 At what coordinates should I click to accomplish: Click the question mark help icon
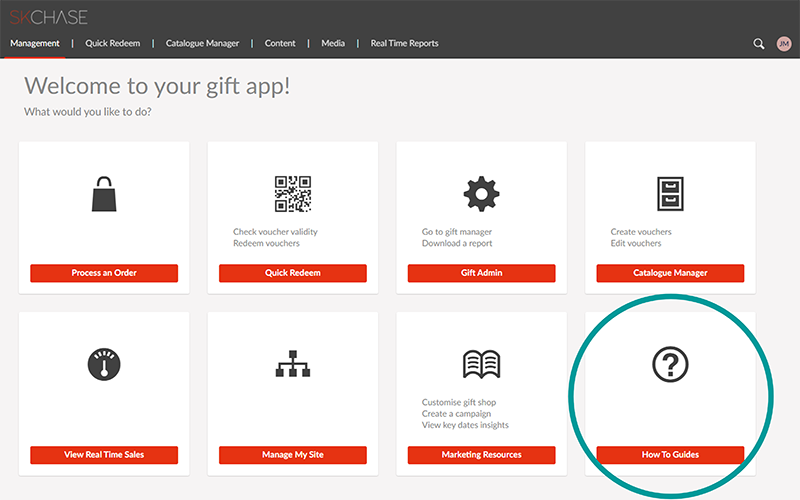(670, 364)
